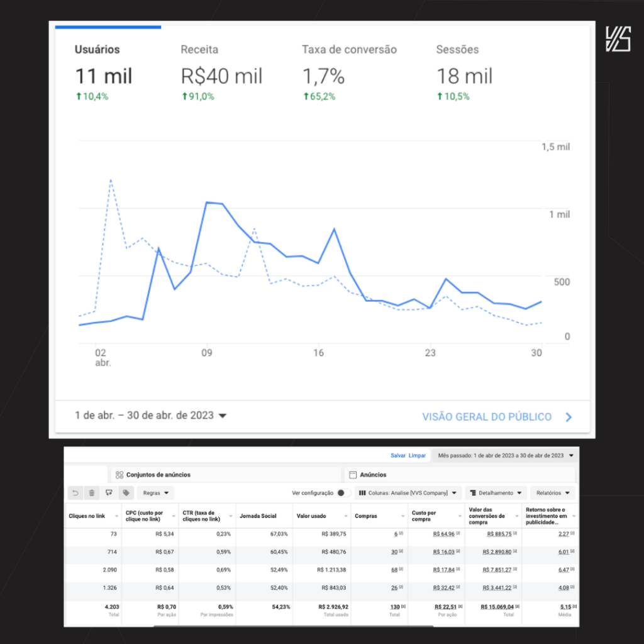This screenshot has width=644, height=644.
Task: Open the 1 de abr. date range selector
Action: pos(150,416)
